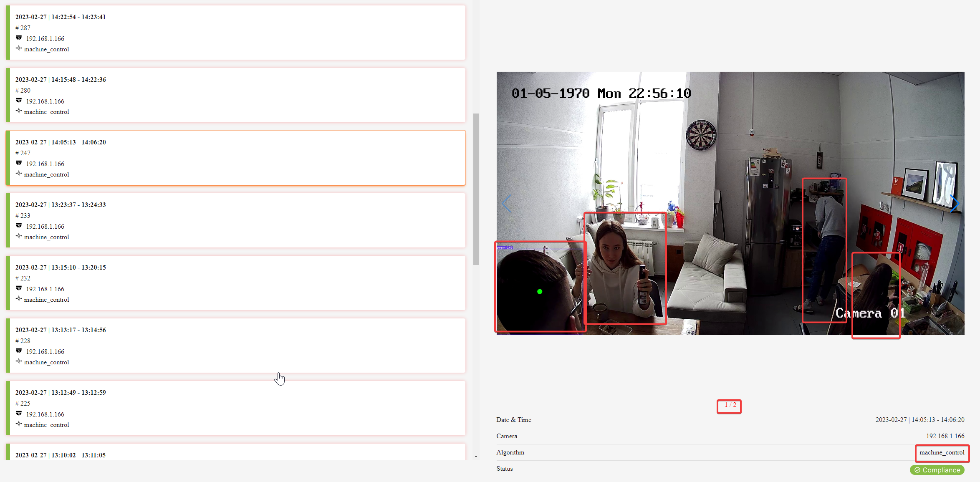Image resolution: width=980 pixels, height=482 pixels.
Task: Click the 1 / 2 pagination indicator
Action: click(x=729, y=405)
